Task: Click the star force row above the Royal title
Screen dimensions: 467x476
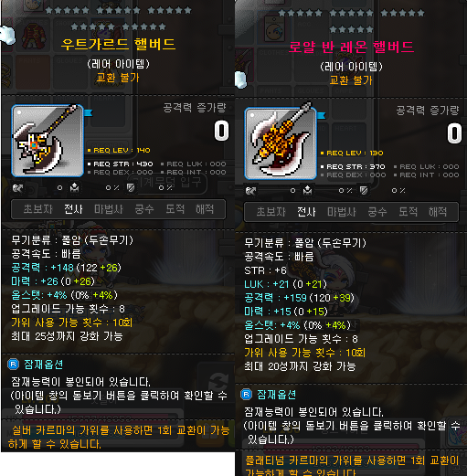Action: 351,21
